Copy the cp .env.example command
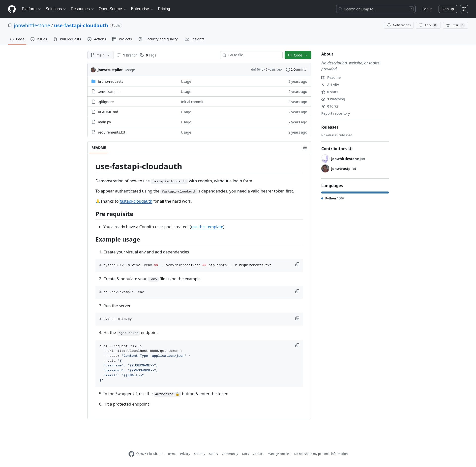 297,291
